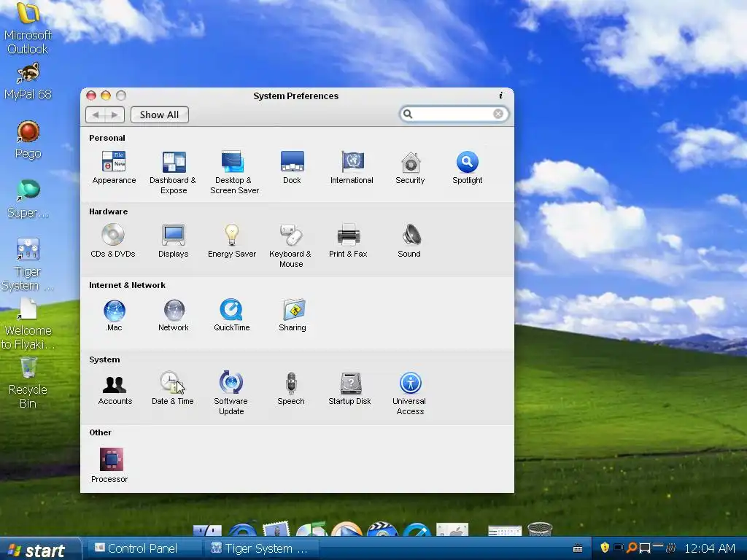
Task: Open Universal Access preferences
Action: (x=410, y=393)
